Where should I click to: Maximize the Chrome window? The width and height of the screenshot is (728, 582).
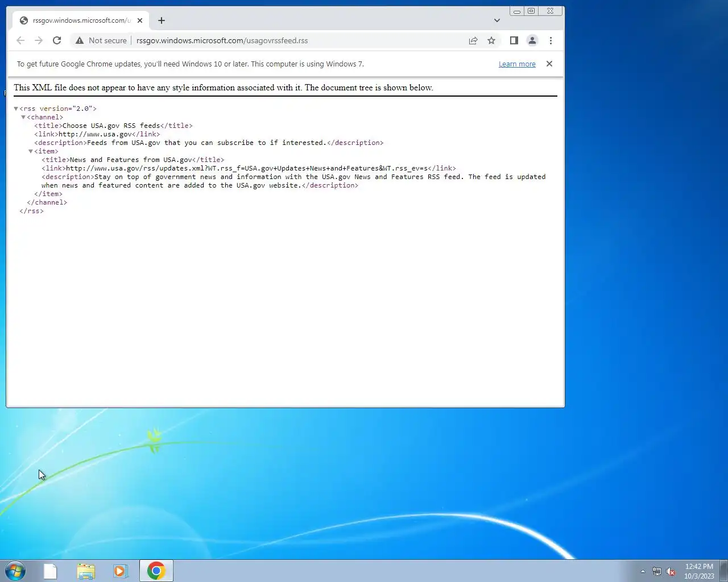click(531, 11)
